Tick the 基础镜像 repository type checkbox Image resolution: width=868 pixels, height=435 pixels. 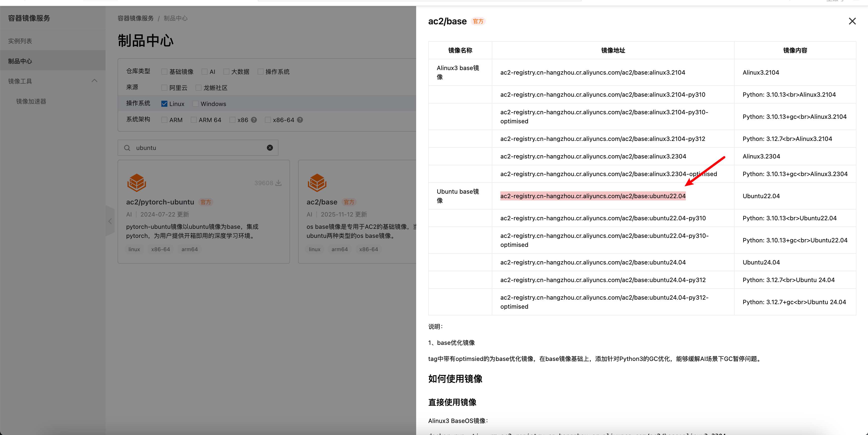coord(164,72)
